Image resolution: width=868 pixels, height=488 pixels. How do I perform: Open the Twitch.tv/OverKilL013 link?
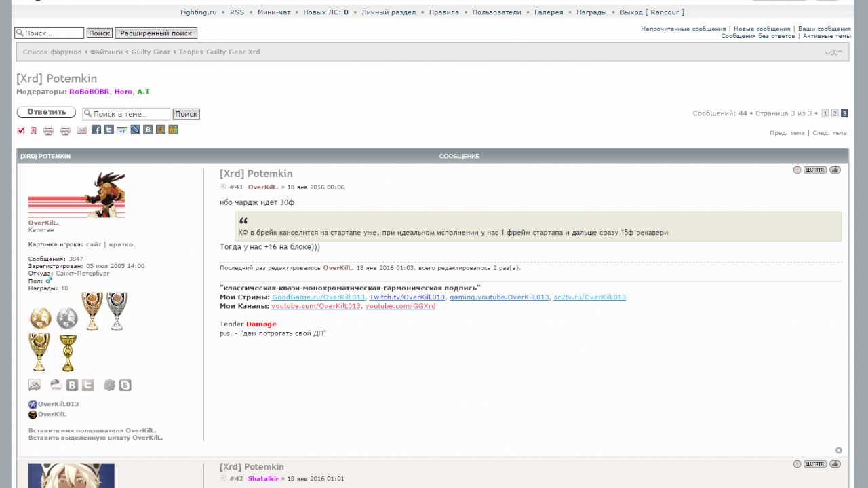407,297
